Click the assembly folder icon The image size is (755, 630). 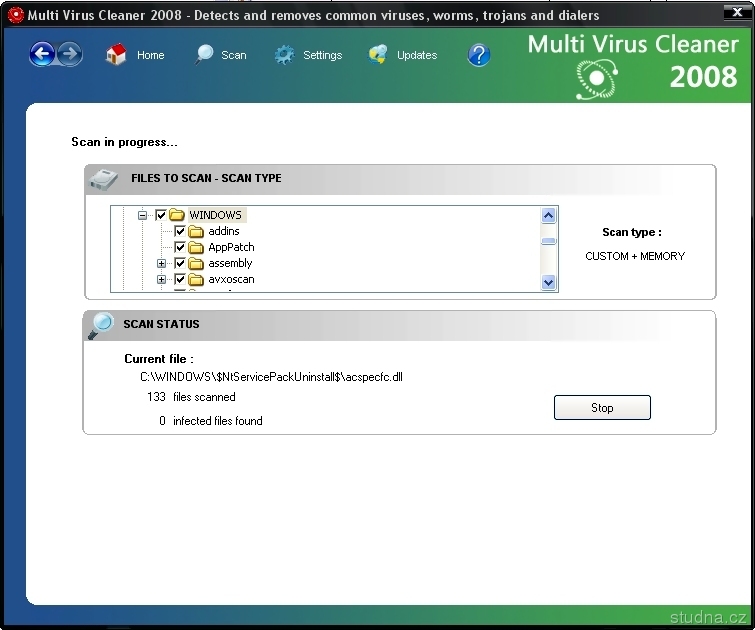[196, 263]
